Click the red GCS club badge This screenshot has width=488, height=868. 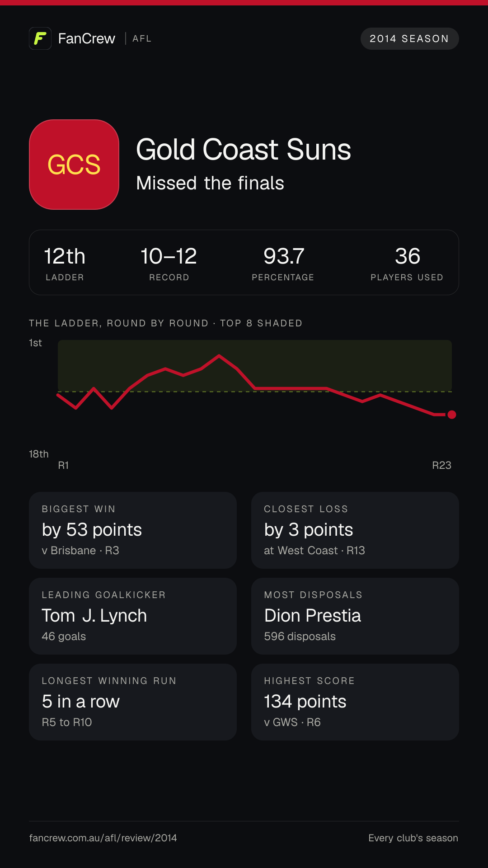(74, 165)
